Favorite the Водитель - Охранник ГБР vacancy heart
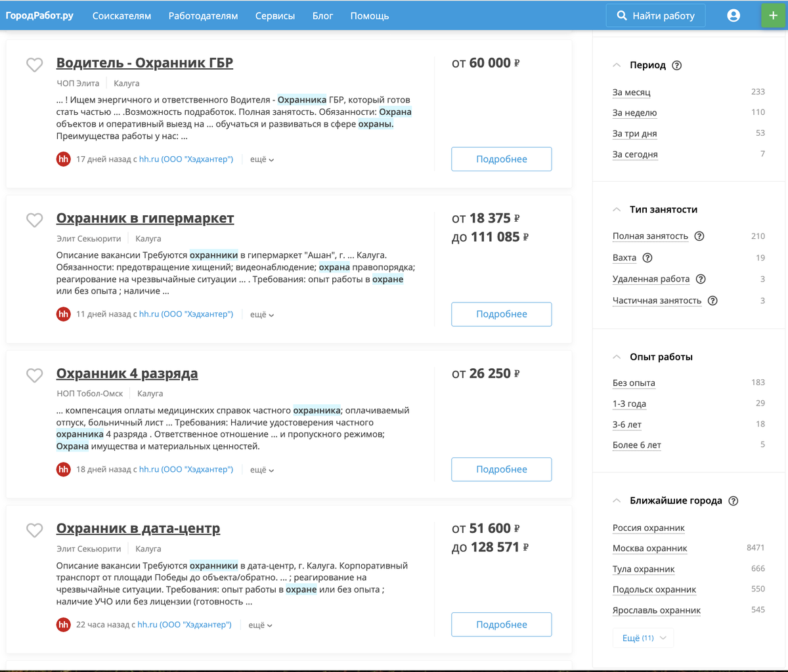Viewport: 788px width, 672px height. click(34, 64)
